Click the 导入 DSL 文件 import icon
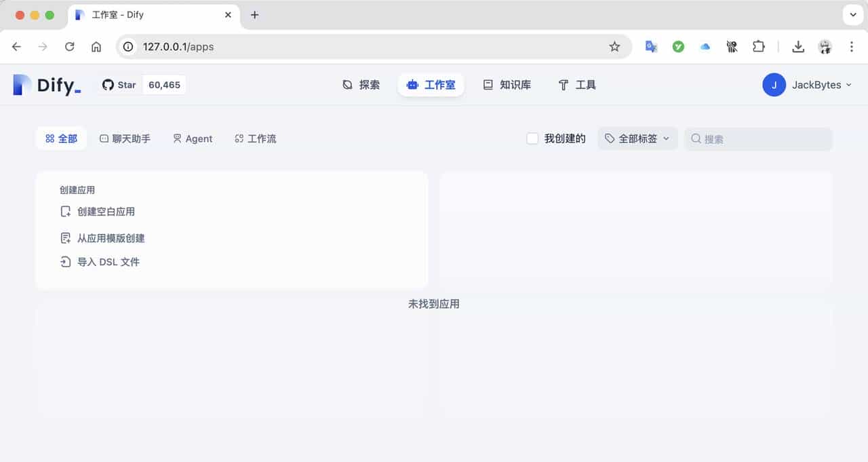Viewport: 868px width, 462px height. point(65,261)
